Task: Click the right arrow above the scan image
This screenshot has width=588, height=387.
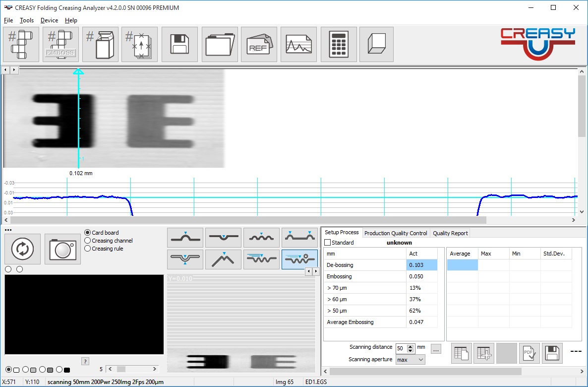Action: coord(14,70)
